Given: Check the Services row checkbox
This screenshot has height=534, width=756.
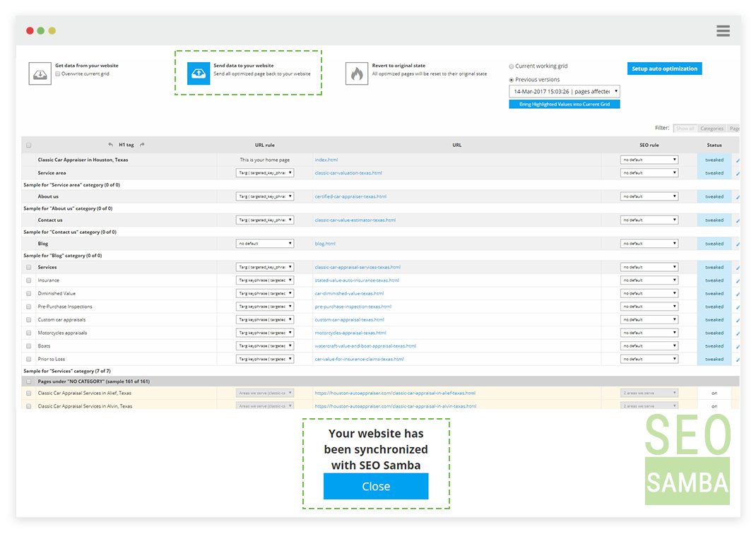Looking at the screenshot, I should pyautogui.click(x=29, y=267).
